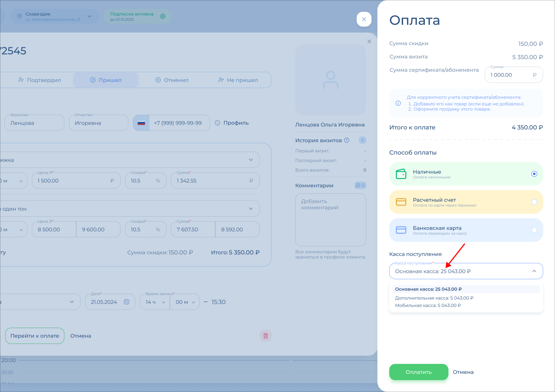
Task: Click the visit history help question icon
Action: point(347,140)
